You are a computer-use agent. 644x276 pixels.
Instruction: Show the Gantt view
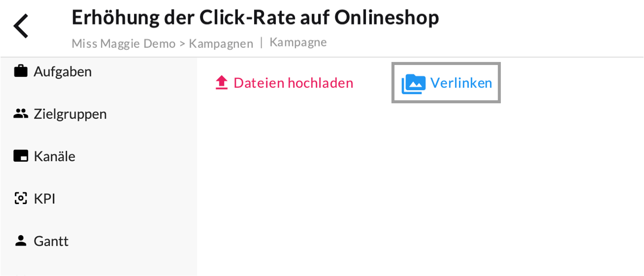pyautogui.click(x=99, y=241)
